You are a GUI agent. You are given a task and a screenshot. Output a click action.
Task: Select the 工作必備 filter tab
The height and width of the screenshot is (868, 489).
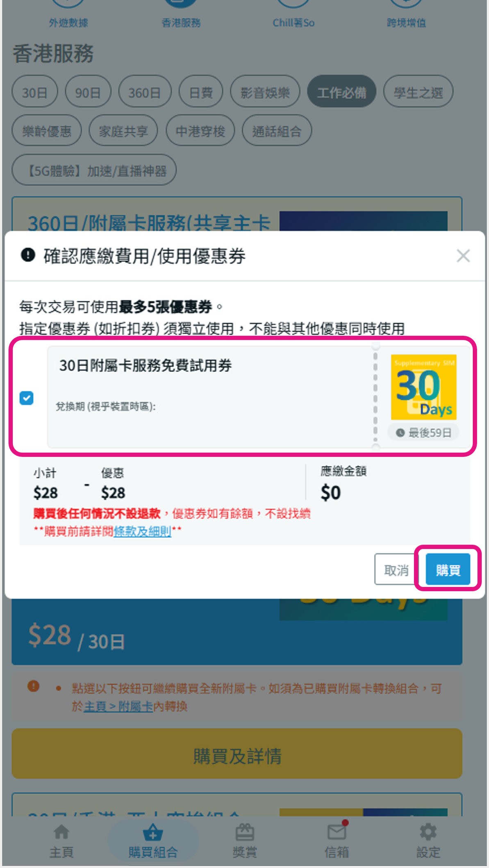(341, 92)
